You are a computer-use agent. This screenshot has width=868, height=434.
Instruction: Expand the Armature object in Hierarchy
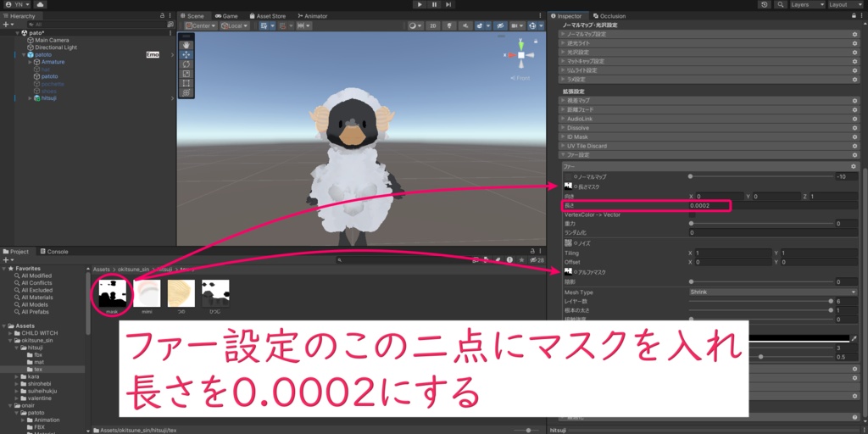(x=30, y=62)
